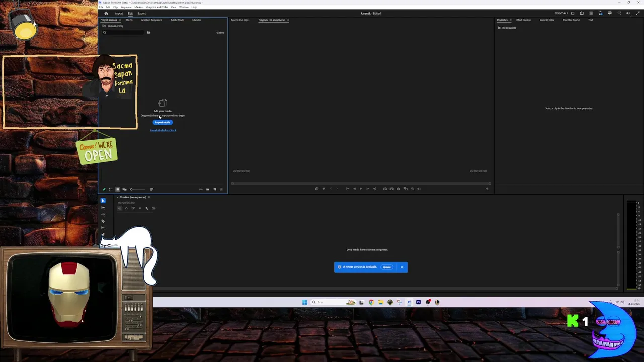This screenshot has width=644, height=362.
Task: Open the Program monitor panel menu
Action: tap(288, 20)
